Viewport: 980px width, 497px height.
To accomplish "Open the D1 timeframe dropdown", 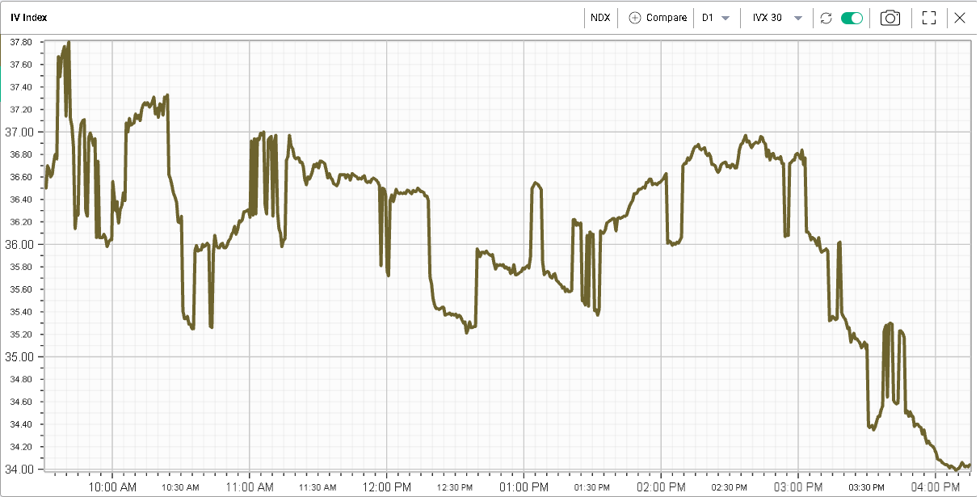I will pyautogui.click(x=715, y=18).
